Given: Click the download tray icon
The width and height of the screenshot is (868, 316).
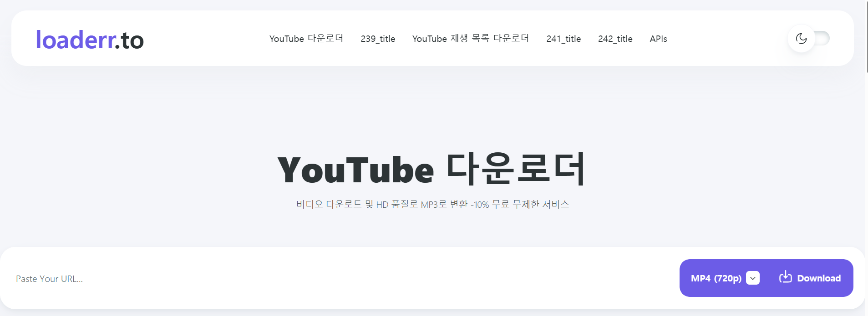Looking at the screenshot, I should point(785,277).
